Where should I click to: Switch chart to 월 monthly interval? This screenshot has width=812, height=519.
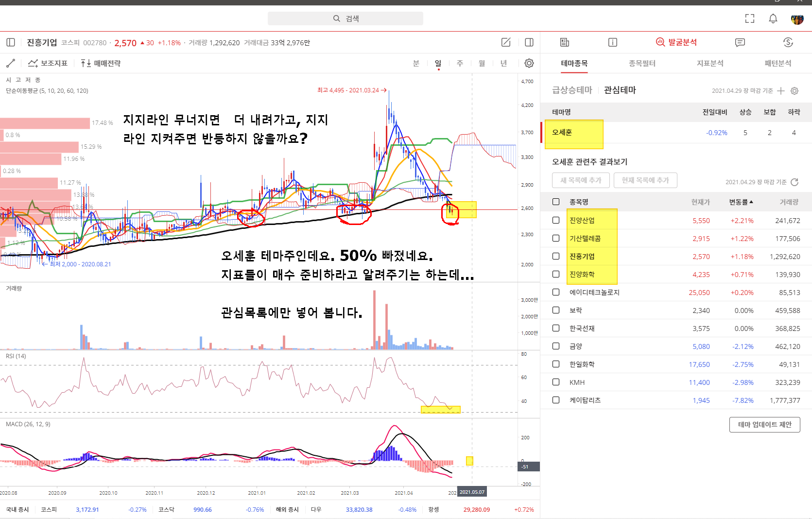coord(482,63)
